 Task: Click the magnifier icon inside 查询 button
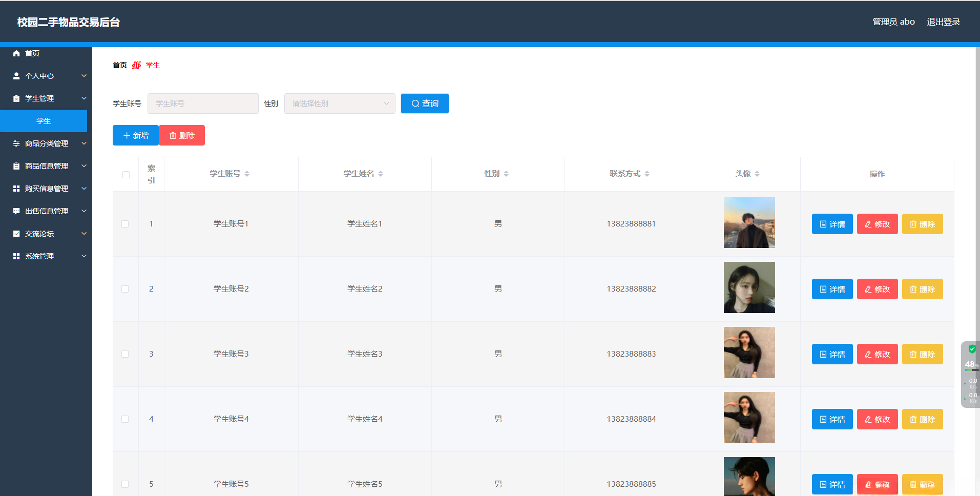coord(415,103)
